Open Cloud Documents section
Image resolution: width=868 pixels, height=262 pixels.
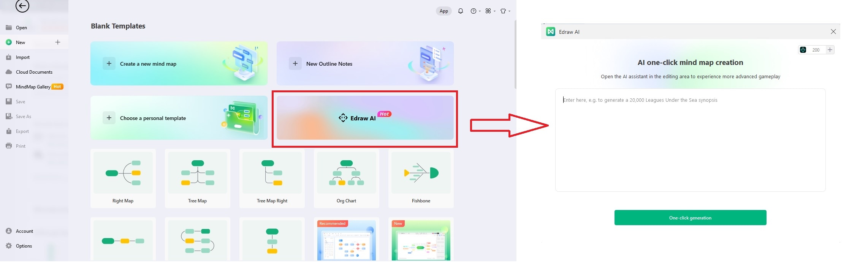click(x=34, y=72)
